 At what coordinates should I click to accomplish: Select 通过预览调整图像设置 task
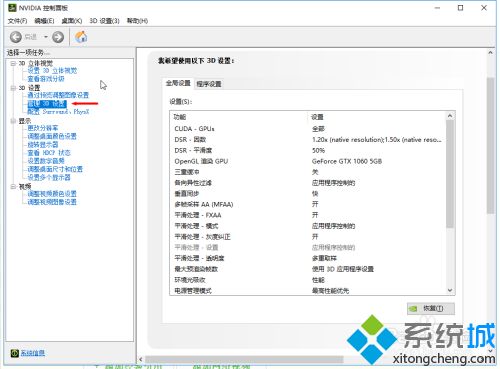point(58,95)
